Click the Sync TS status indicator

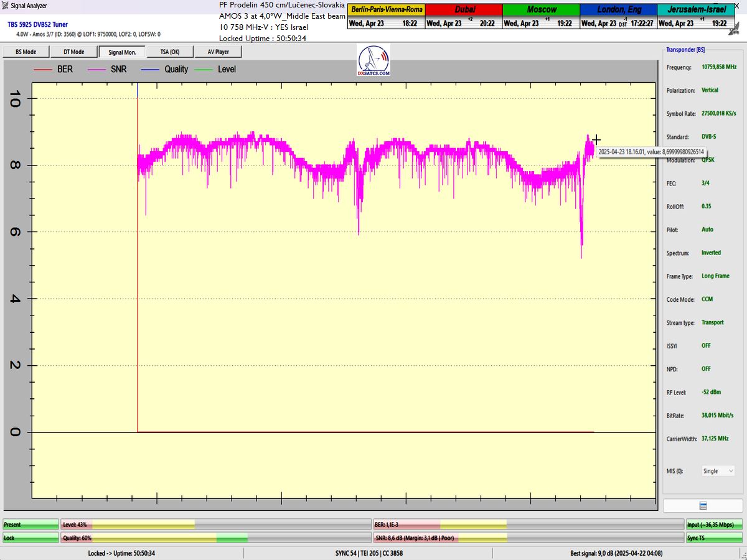(x=715, y=538)
